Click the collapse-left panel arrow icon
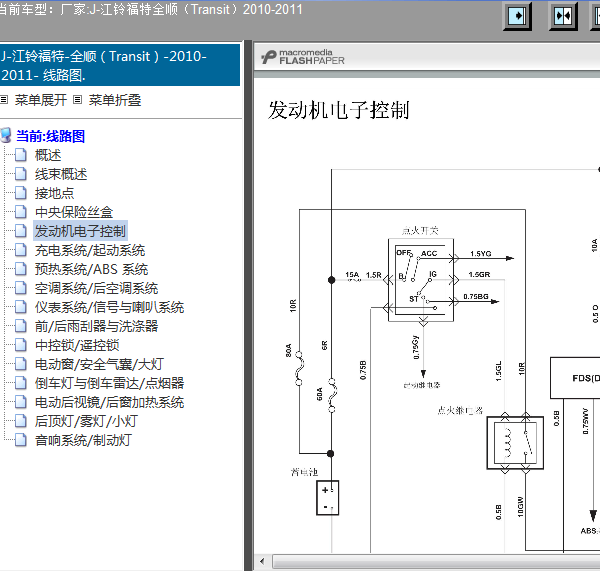The width and height of the screenshot is (600, 571). click(517, 16)
